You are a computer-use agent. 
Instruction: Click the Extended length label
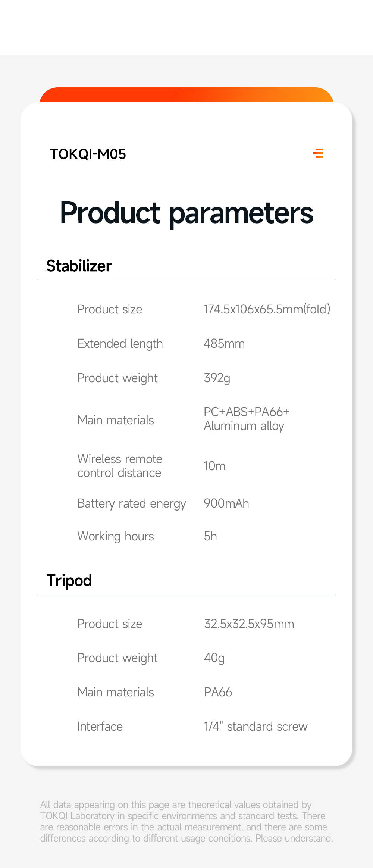click(x=120, y=344)
